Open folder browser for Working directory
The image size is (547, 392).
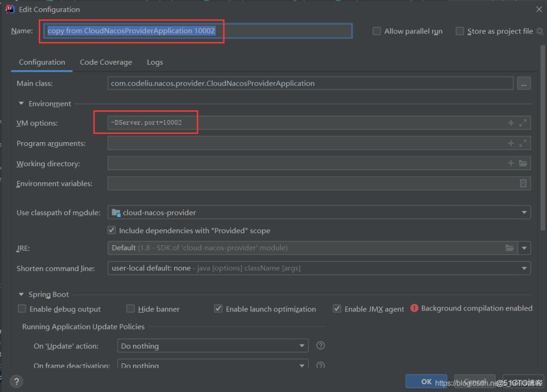(523, 164)
